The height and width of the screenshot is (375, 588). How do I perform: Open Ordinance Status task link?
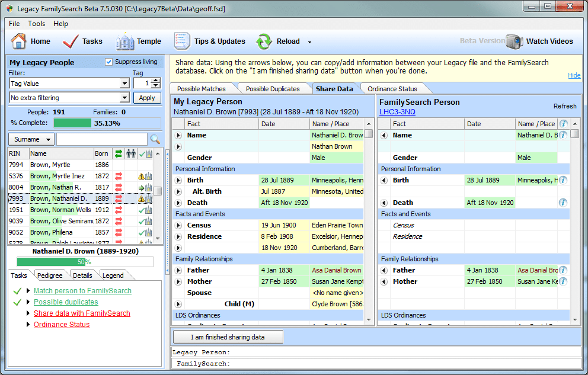pos(62,325)
